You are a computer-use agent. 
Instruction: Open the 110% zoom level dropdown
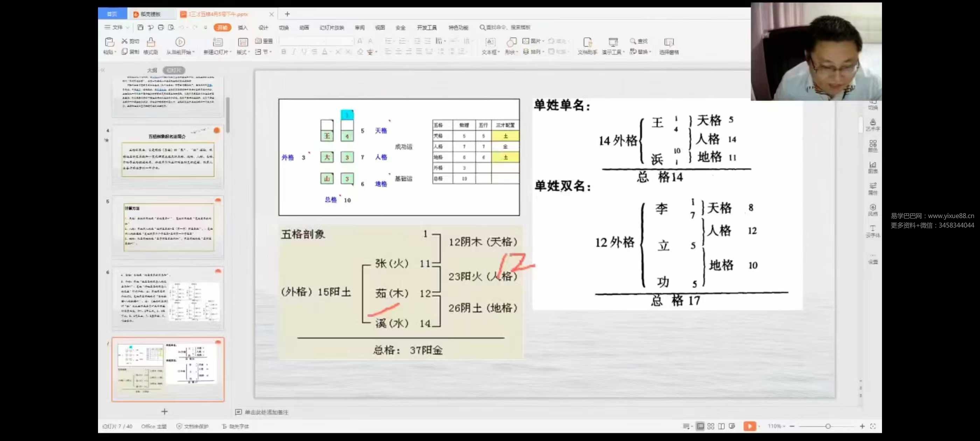[x=775, y=426]
